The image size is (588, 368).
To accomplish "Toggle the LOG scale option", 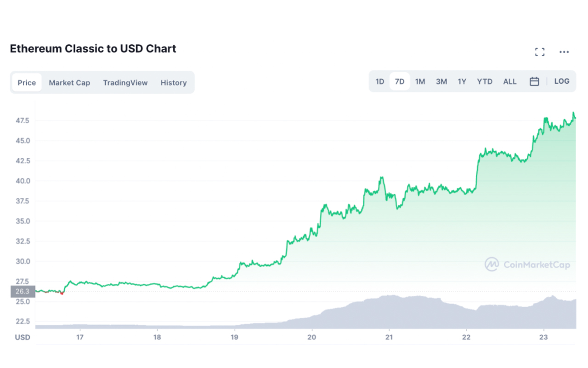I will tap(562, 81).
